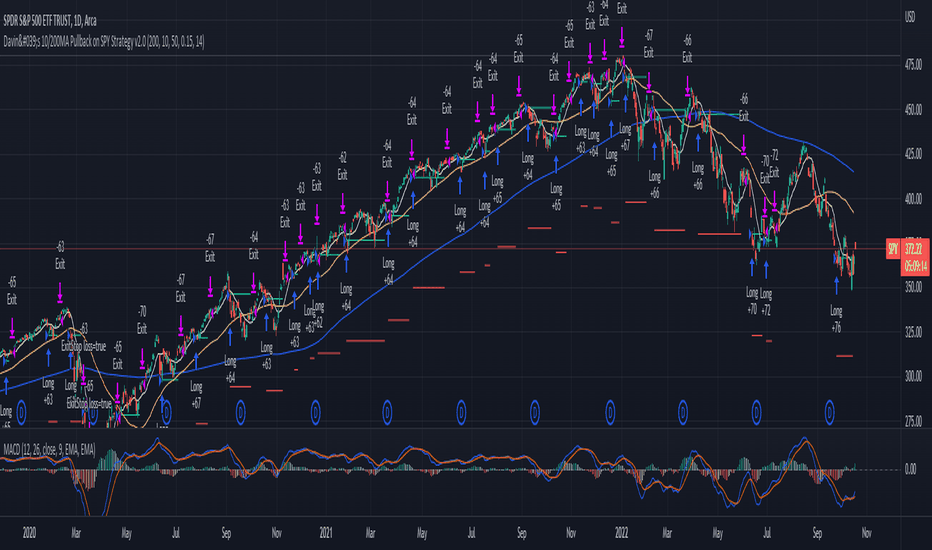This screenshot has height=550, width=932.
Task: Click the dividend marker for March 2021
Action: click(387, 411)
